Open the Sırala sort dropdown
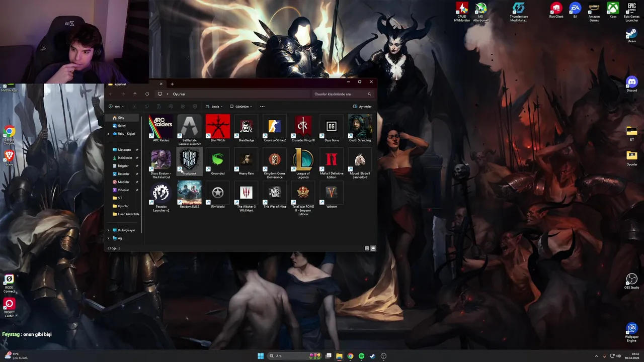 click(x=214, y=107)
